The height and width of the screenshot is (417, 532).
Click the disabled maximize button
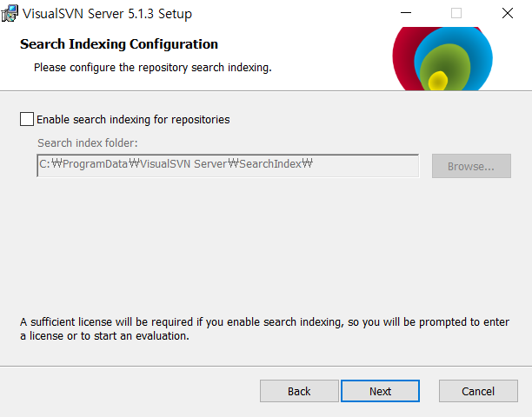click(x=456, y=13)
